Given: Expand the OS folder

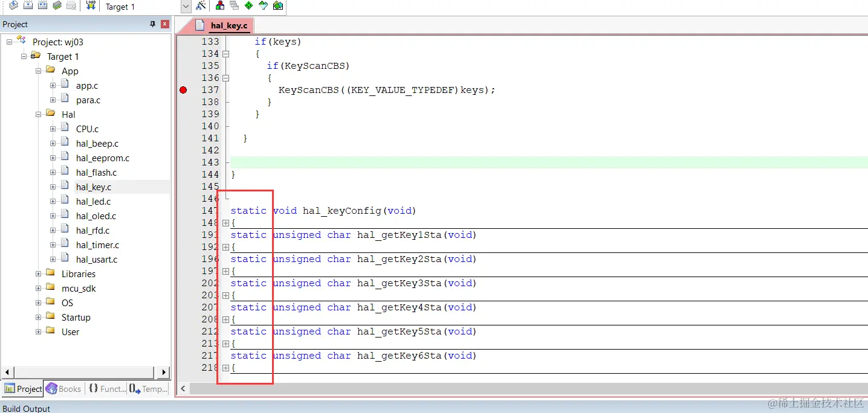Looking at the screenshot, I should (38, 303).
